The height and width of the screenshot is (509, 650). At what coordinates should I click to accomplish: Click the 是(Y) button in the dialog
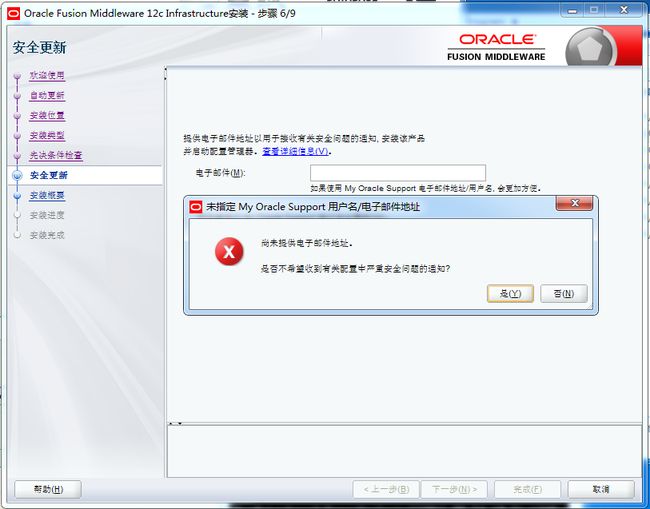pos(510,294)
